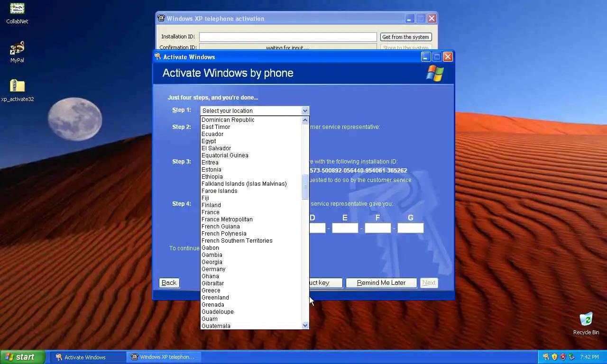607x364 pixels.
Task: Select Fiji in the list
Action: point(251,198)
